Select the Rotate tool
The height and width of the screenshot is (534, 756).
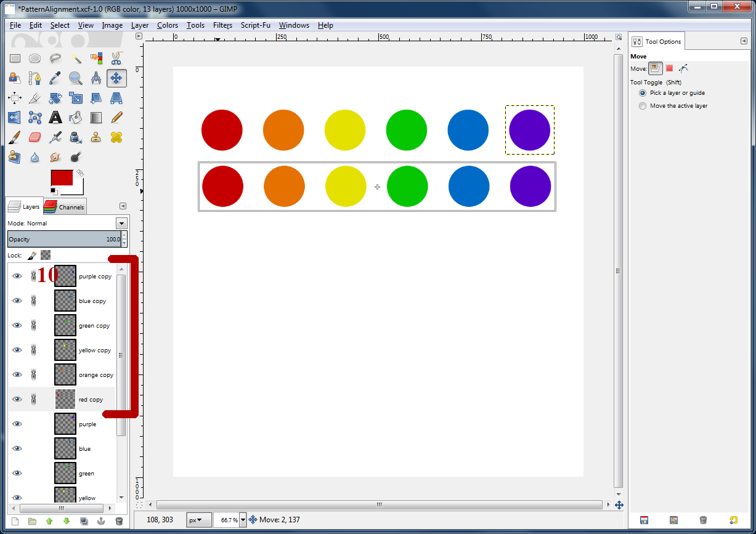click(55, 98)
